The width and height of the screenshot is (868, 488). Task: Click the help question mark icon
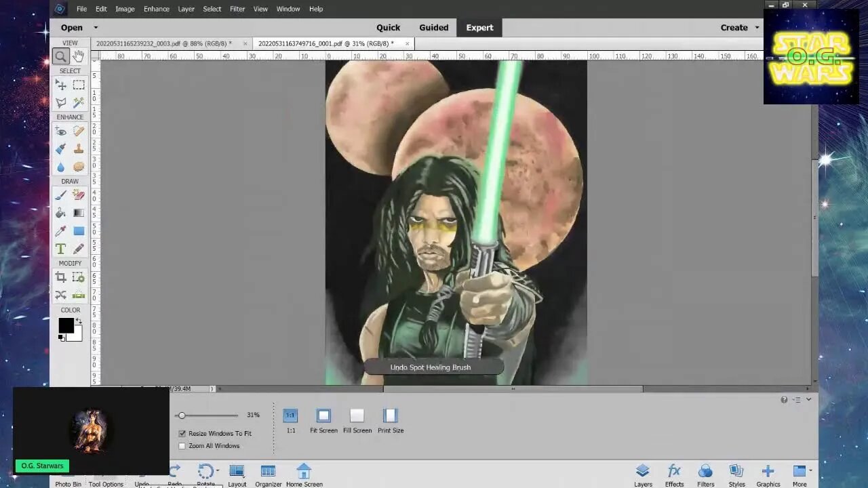pos(784,400)
